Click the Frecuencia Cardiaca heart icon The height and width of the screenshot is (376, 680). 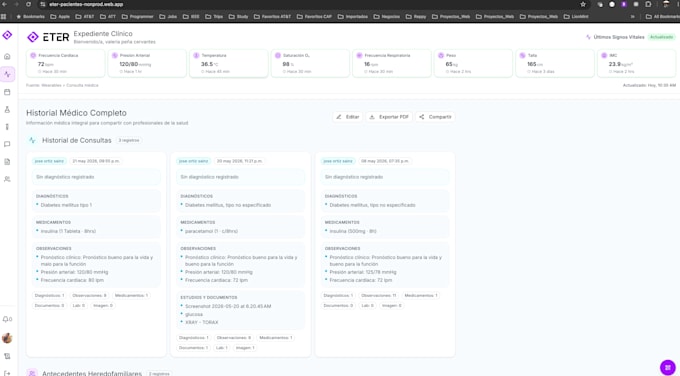tap(33, 56)
